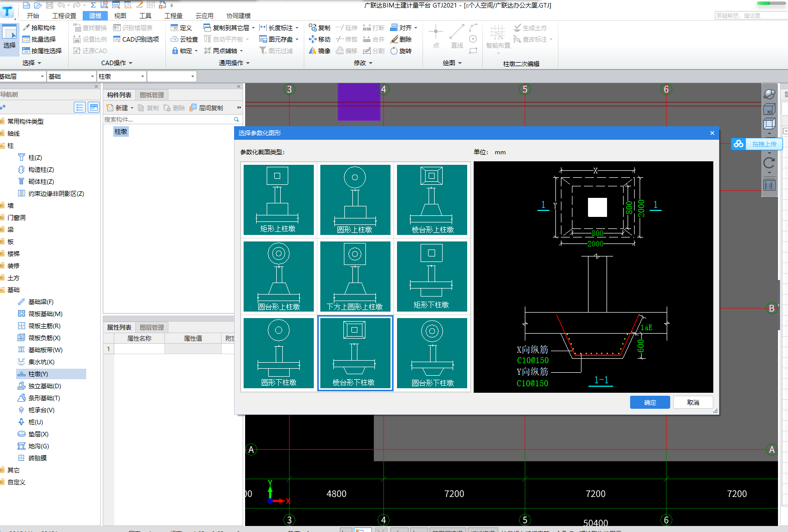The image size is (788, 532).
Task: Open the 工程量 ribbon tab
Action: coord(173,16)
